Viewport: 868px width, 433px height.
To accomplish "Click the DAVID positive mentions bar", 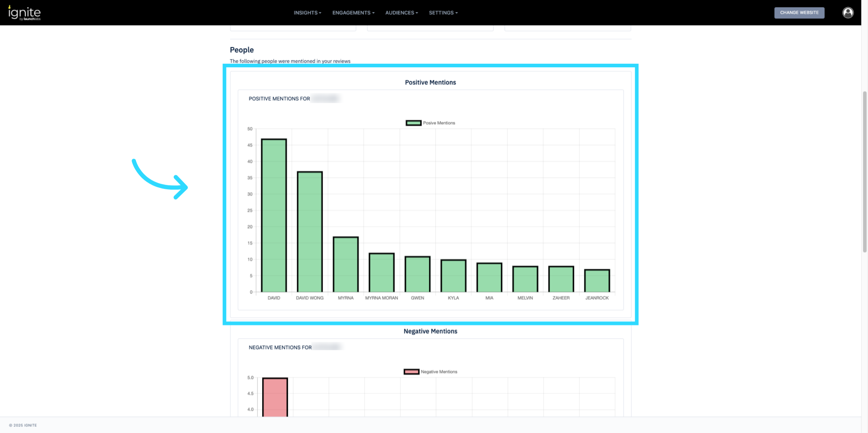I will [x=274, y=216].
